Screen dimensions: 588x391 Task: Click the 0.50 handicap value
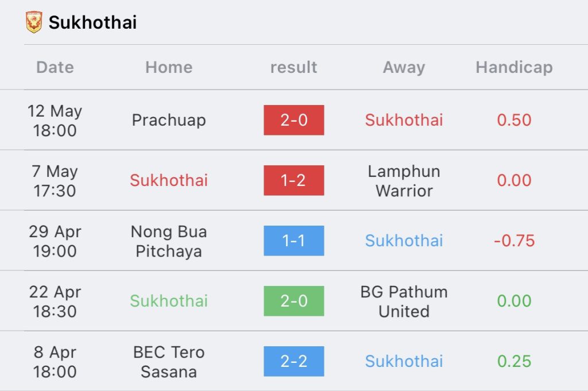[514, 120]
